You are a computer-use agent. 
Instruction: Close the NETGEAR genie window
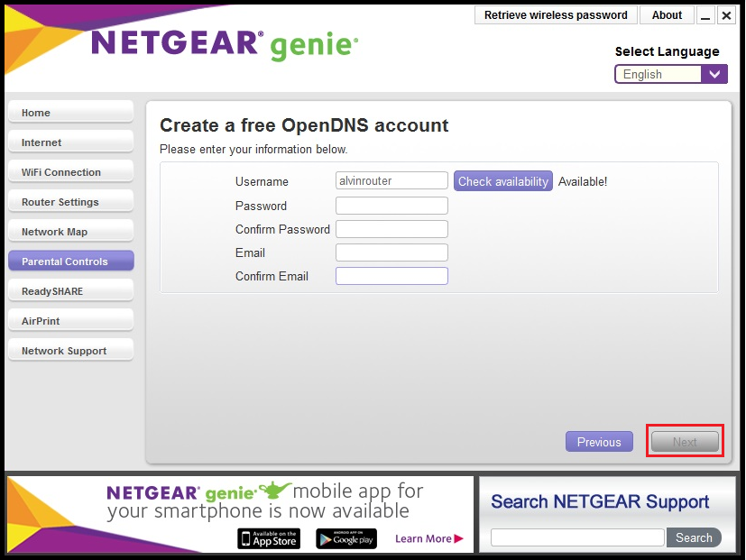(726, 15)
